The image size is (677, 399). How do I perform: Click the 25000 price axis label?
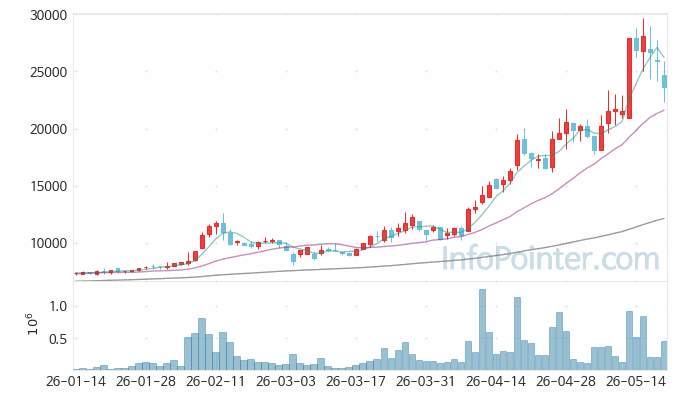click(49, 72)
